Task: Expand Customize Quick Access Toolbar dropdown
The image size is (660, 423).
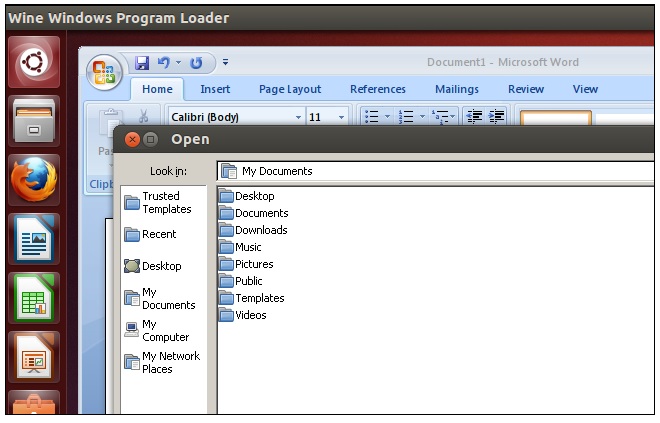Action: point(226,62)
